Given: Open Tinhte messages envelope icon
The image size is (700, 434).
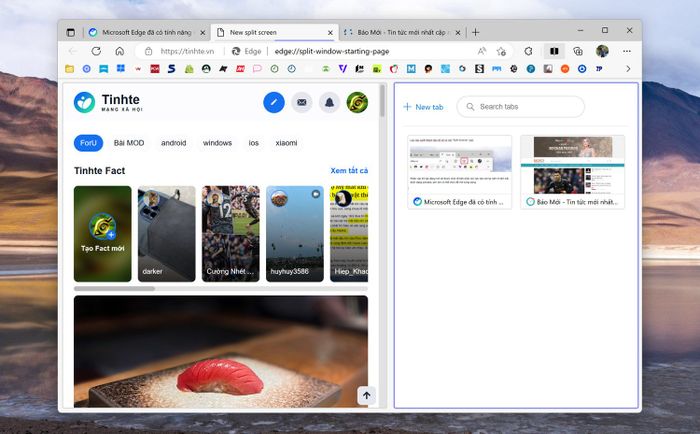Looking at the screenshot, I should point(302,102).
